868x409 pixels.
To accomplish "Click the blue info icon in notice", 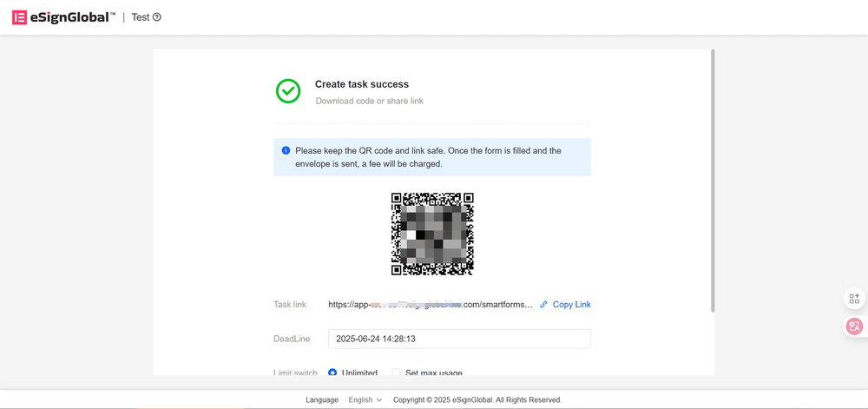I will pos(286,151).
